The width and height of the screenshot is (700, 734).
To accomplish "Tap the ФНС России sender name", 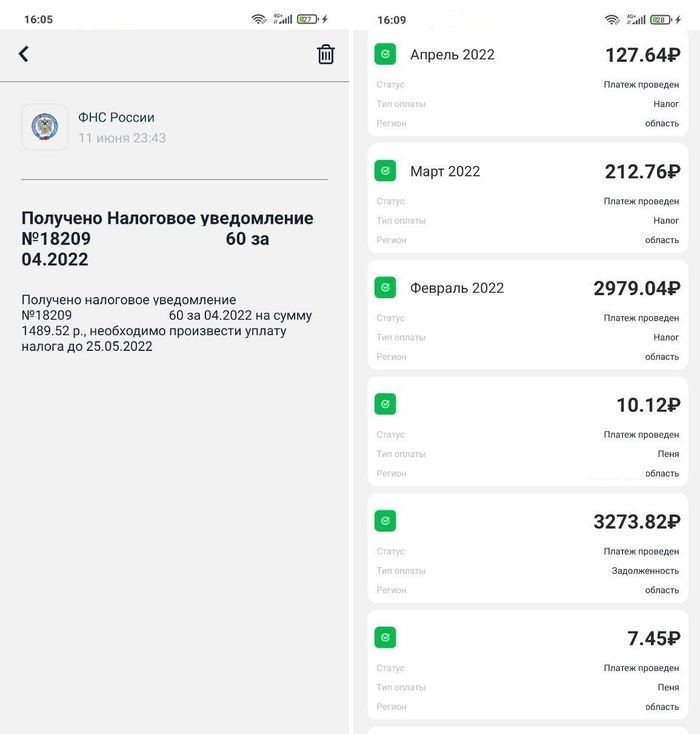I will pos(116,118).
